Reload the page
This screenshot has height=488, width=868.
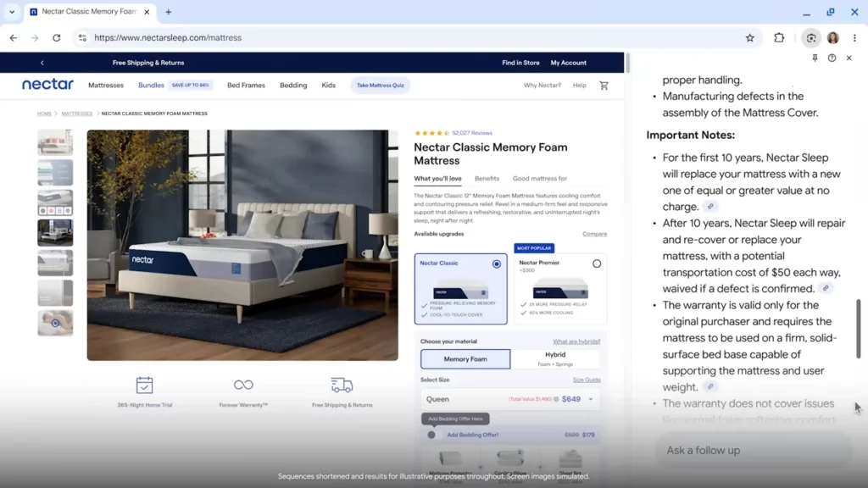pyautogui.click(x=57, y=38)
